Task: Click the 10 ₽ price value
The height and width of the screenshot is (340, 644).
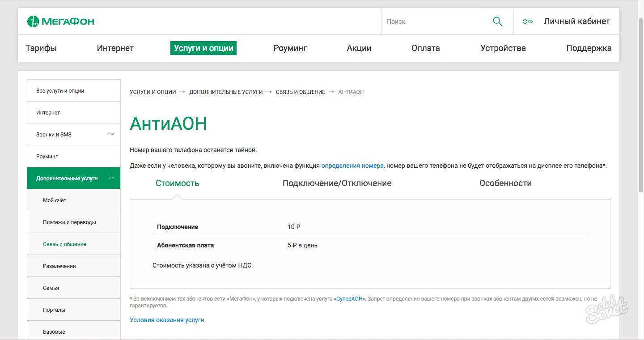Action: click(x=294, y=227)
